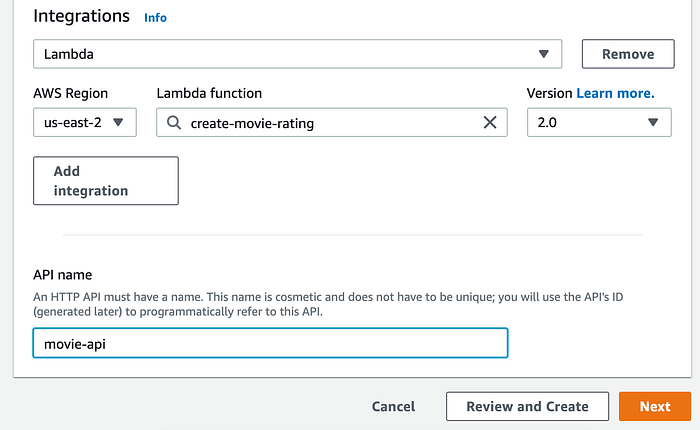The width and height of the screenshot is (700, 430).
Task: Click the Integrations section heading
Action: pyautogui.click(x=82, y=17)
